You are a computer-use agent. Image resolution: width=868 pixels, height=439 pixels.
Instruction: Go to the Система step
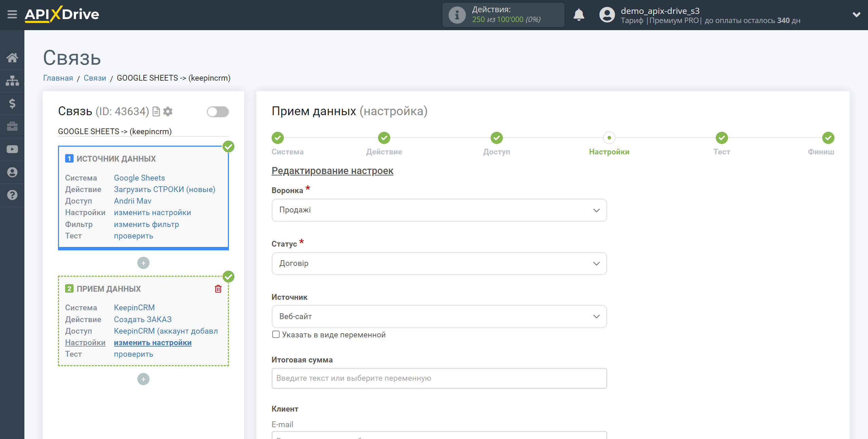(278, 138)
